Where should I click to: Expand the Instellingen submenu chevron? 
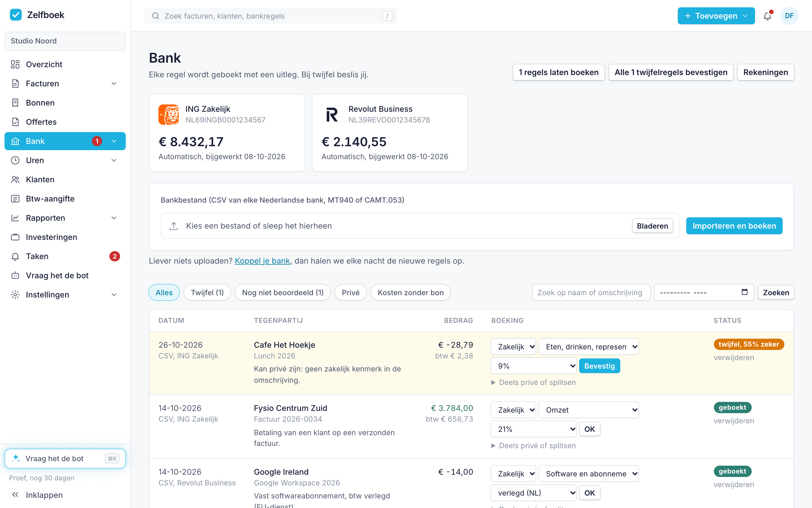(114, 295)
